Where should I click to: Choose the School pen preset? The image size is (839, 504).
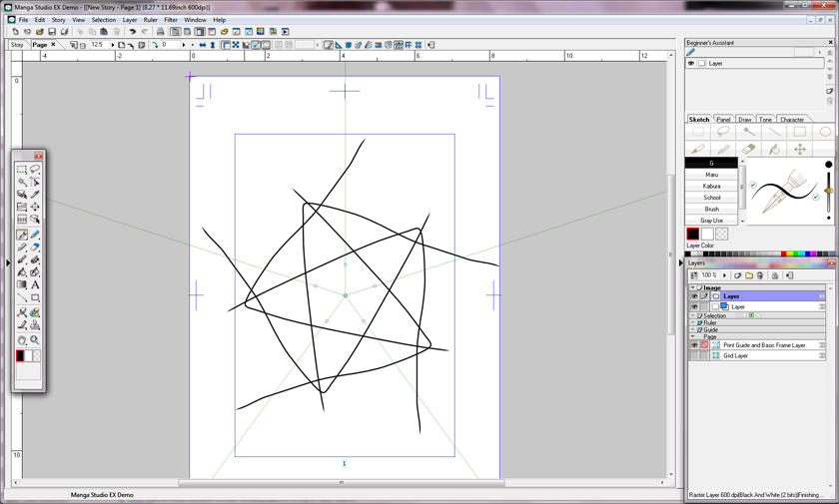tap(711, 198)
